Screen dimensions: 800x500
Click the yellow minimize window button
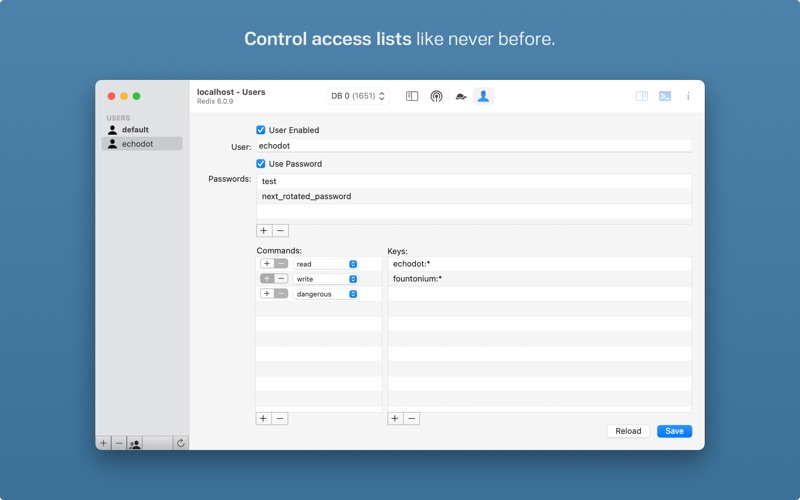(124, 96)
